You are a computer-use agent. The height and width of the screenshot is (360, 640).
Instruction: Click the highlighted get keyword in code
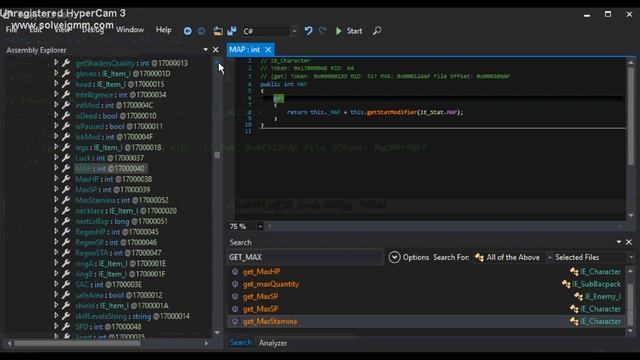coord(278,98)
